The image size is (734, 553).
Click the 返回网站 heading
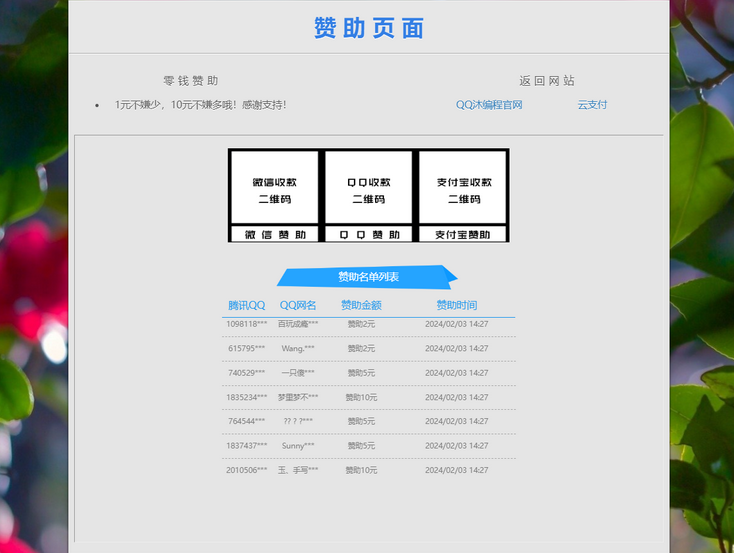click(x=546, y=81)
